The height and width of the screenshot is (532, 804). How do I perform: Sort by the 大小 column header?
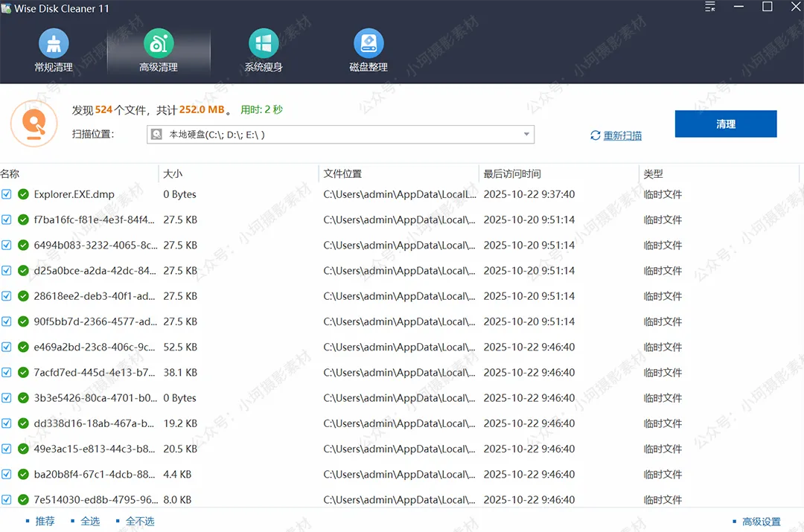[x=173, y=174]
